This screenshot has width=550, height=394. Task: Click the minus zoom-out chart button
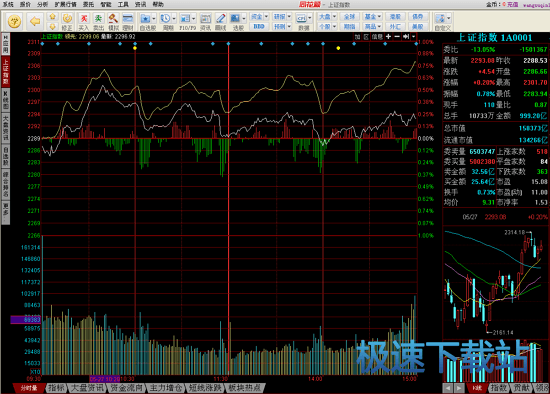point(397,36)
